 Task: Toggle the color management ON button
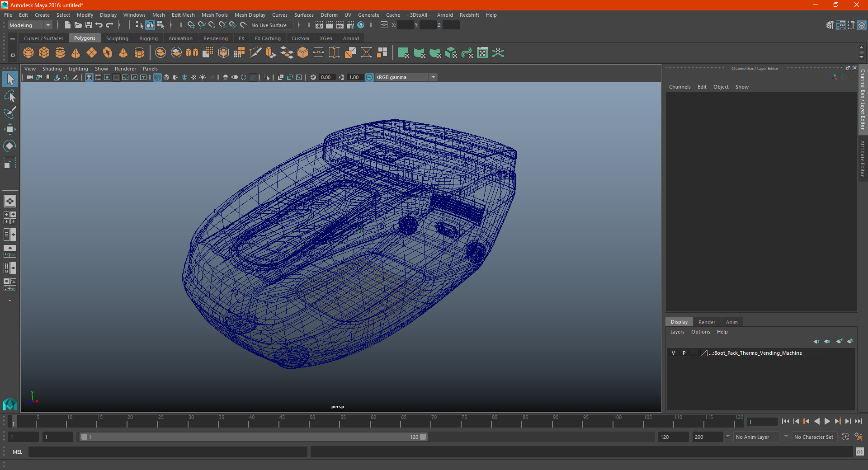click(x=369, y=78)
